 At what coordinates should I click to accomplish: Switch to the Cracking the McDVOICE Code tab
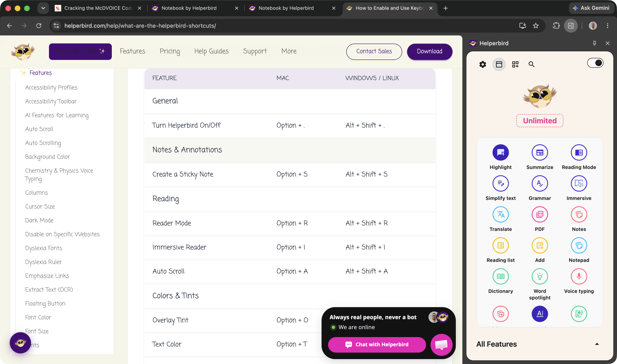coord(98,8)
